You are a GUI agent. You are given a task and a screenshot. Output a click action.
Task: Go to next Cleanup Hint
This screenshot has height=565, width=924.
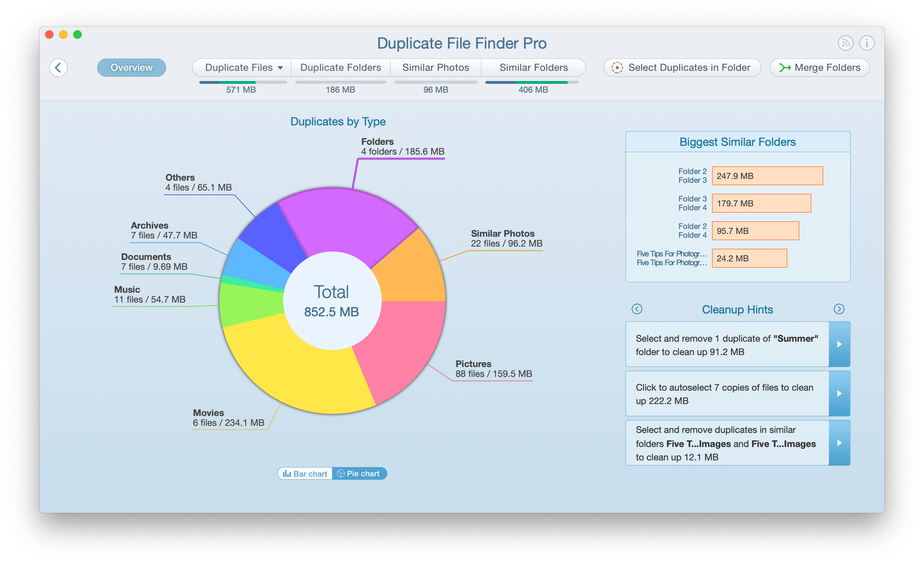[x=839, y=309]
